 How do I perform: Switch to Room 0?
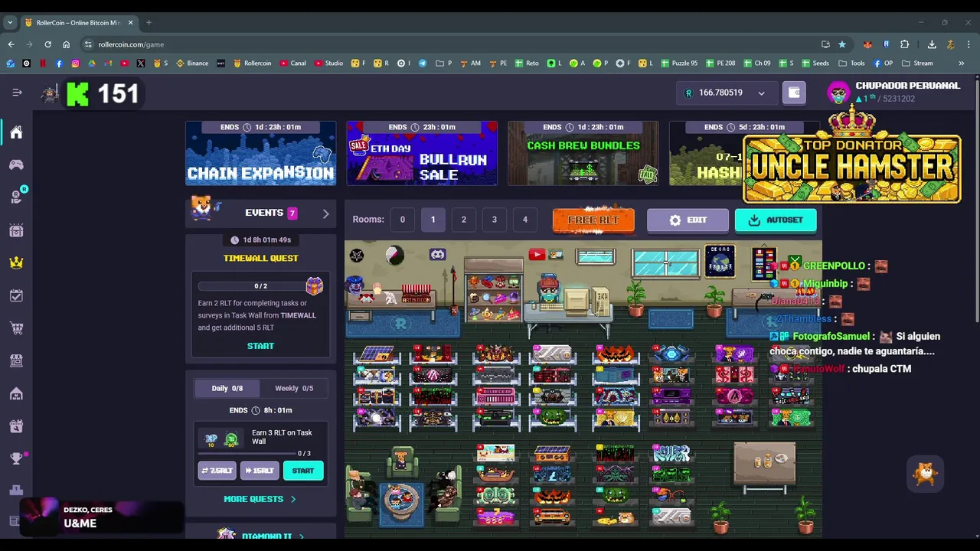coord(402,220)
